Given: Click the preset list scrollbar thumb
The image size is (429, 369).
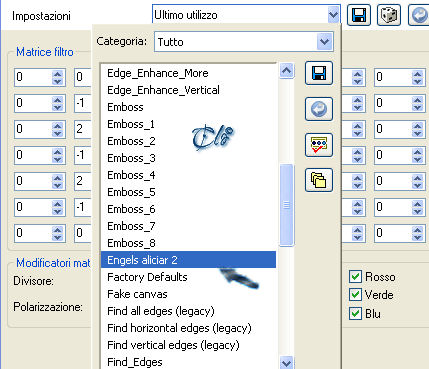Looking at the screenshot, I should (286, 205).
